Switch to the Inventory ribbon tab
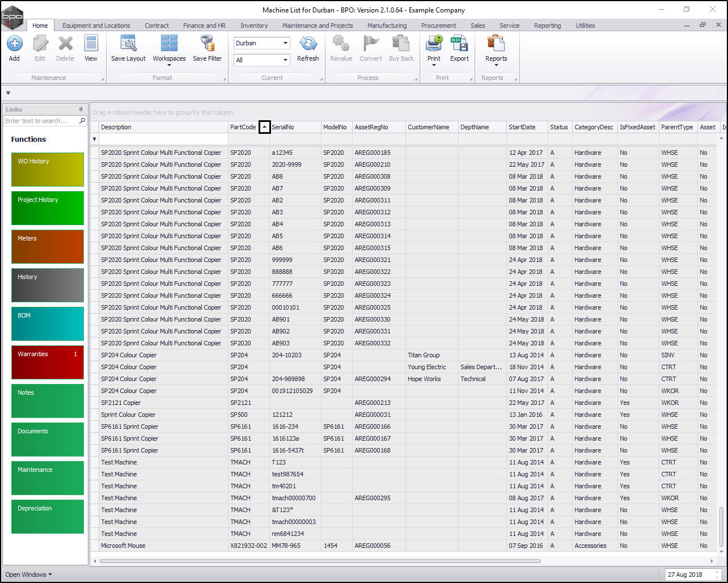This screenshot has height=583, width=728. (254, 26)
